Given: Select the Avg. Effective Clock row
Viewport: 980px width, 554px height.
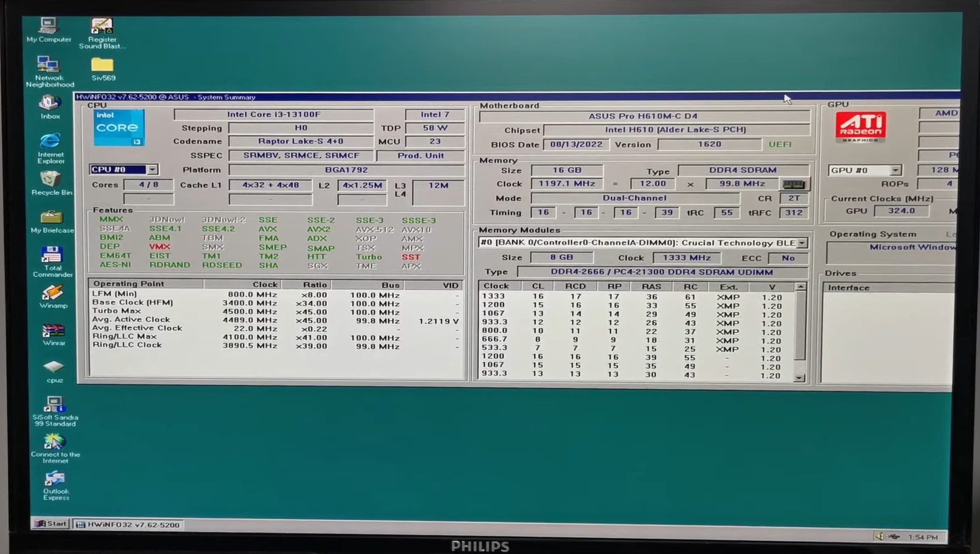Looking at the screenshot, I should [x=276, y=328].
